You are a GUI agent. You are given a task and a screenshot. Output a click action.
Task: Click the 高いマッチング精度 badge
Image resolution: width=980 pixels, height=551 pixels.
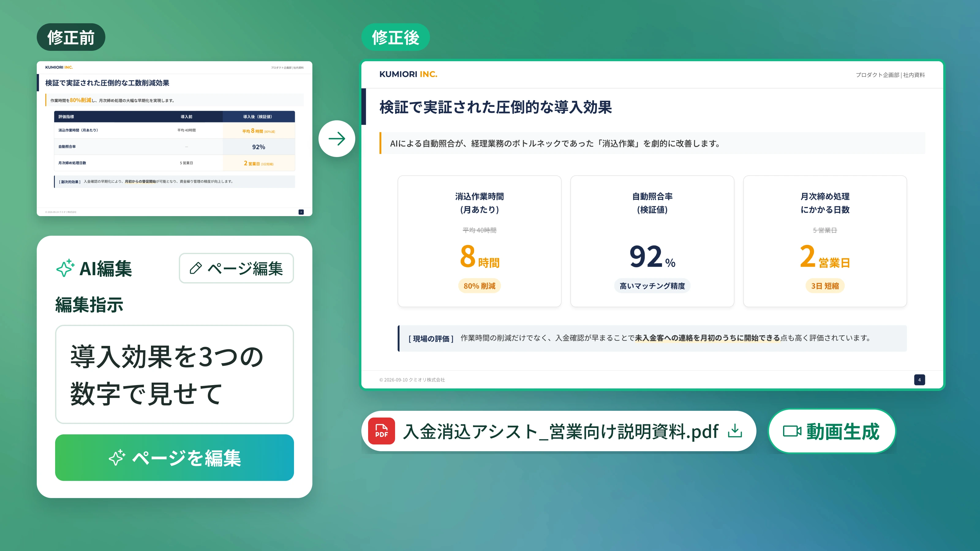coord(652,286)
